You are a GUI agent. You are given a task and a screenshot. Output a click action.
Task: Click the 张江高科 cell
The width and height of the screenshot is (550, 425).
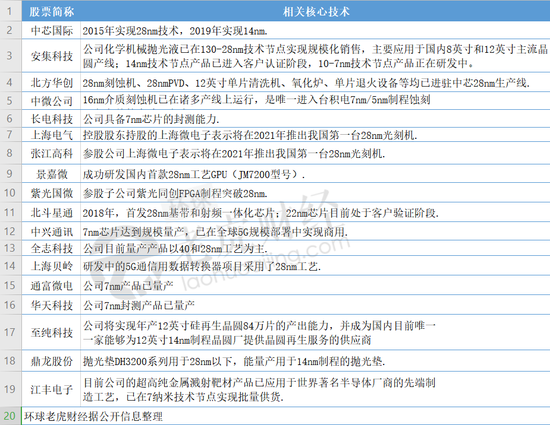tap(51, 153)
